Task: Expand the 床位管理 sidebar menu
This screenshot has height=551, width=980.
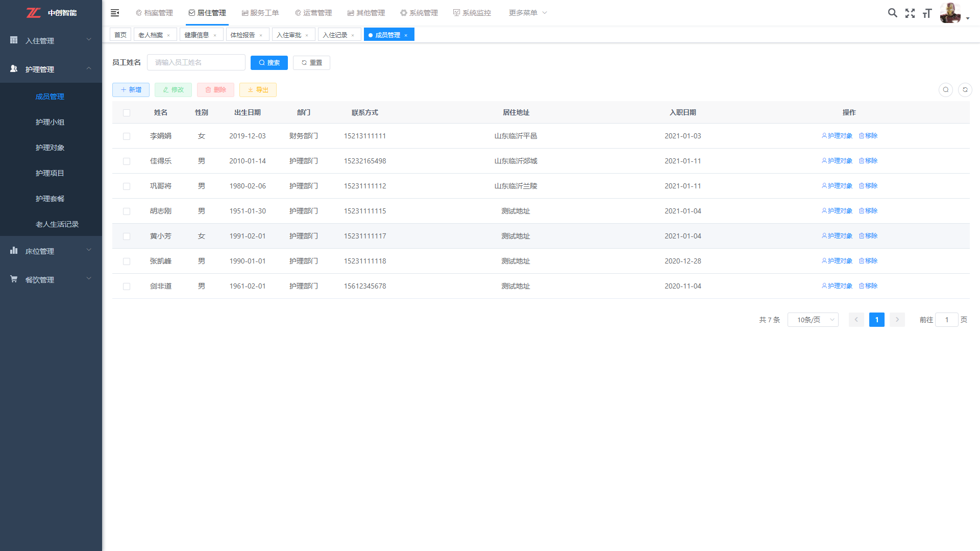Action: click(51, 251)
